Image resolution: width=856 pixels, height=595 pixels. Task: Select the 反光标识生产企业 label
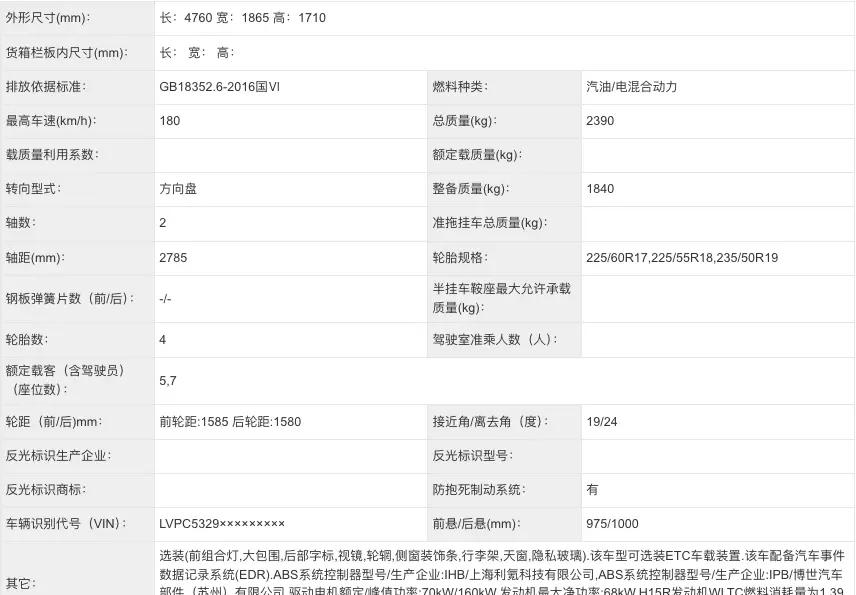(58, 456)
